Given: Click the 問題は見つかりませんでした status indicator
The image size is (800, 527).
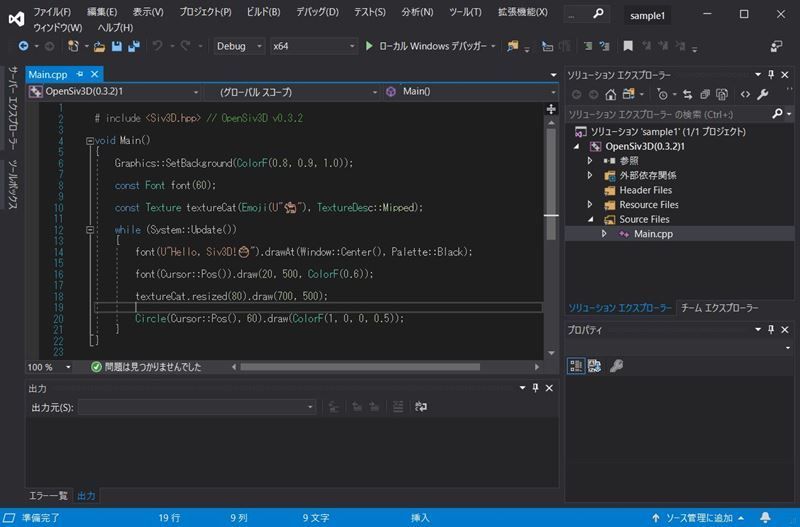Looking at the screenshot, I should (146, 367).
